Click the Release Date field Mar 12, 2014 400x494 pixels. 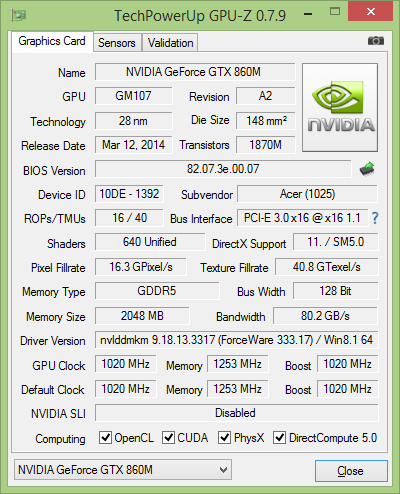pyautogui.click(x=134, y=145)
